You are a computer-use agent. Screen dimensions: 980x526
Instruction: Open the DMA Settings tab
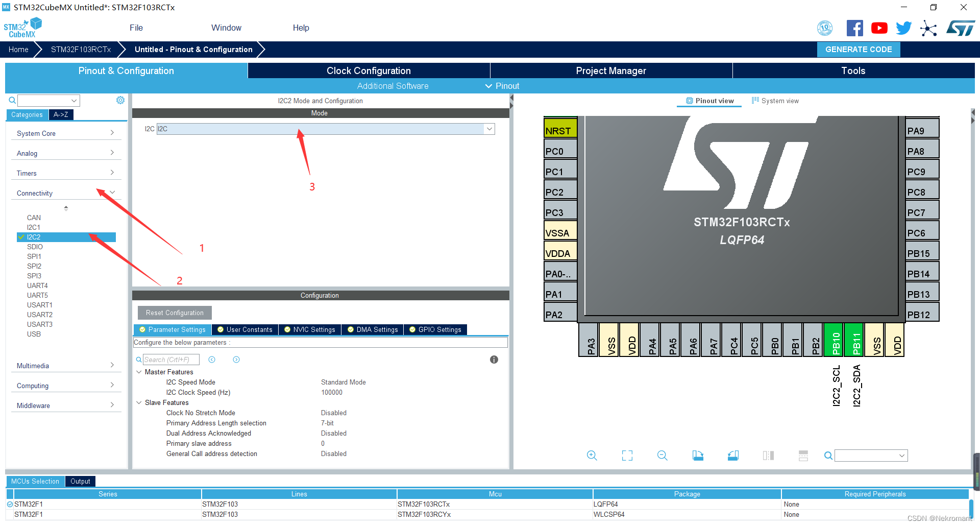tap(373, 329)
